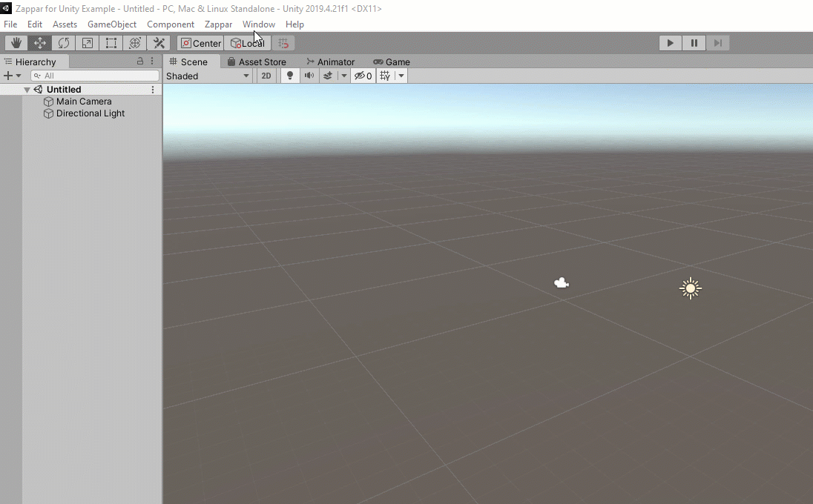Toggle scene audio
Image resolution: width=813 pixels, height=504 pixels.
click(x=309, y=76)
